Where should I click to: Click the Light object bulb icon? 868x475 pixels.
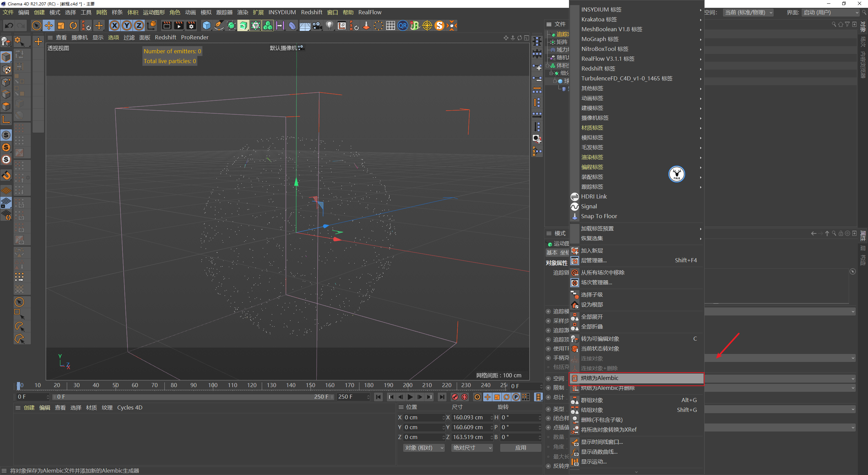click(x=329, y=25)
